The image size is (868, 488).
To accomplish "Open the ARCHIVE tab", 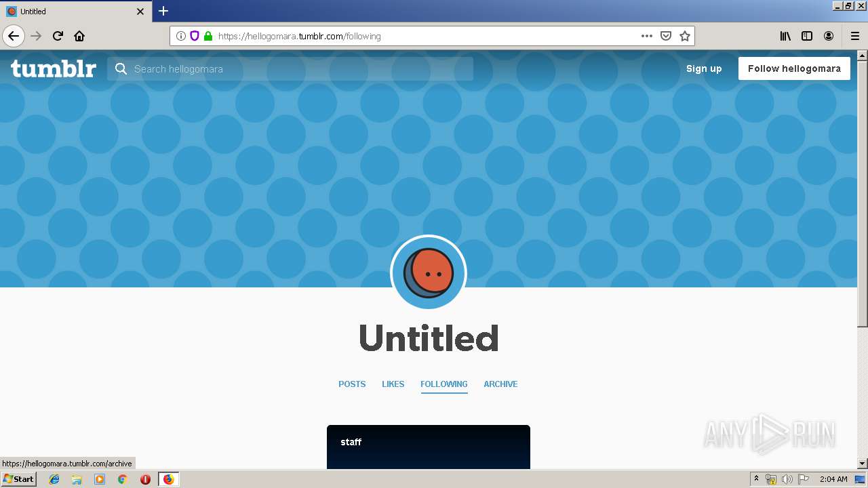I will (500, 384).
